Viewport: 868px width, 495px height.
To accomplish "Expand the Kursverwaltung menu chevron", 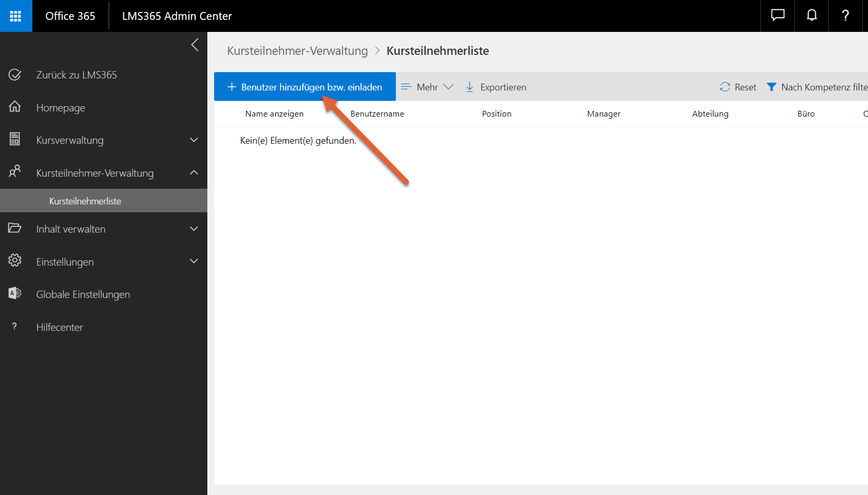I will coord(194,140).
